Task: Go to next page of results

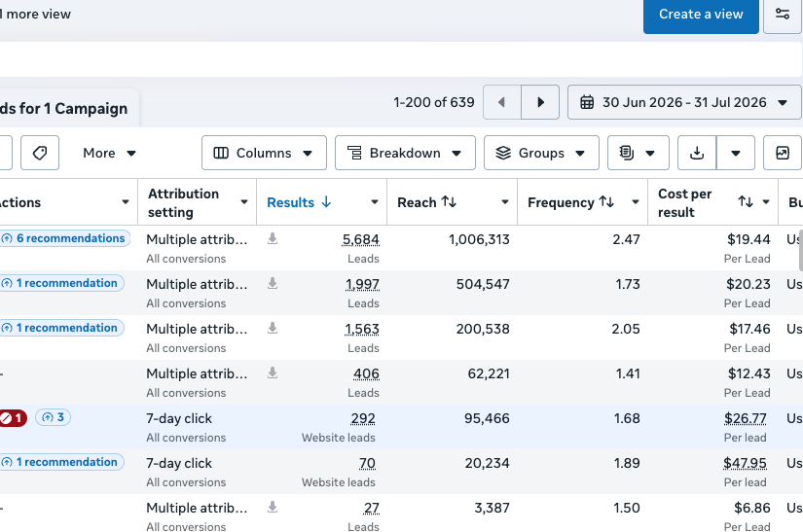Action: click(540, 102)
